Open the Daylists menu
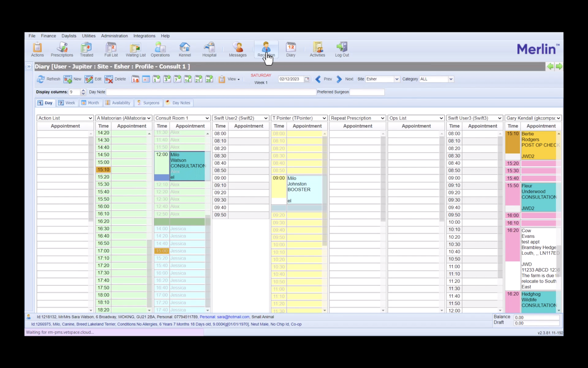The height and width of the screenshot is (368, 588). [69, 36]
